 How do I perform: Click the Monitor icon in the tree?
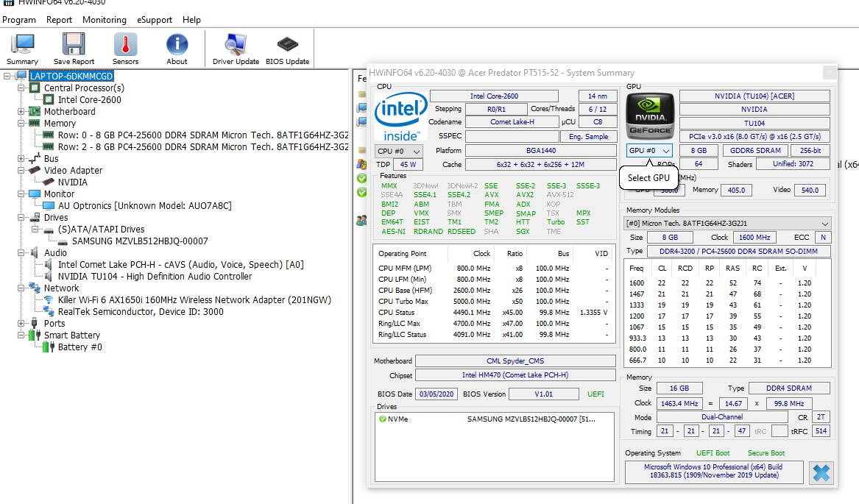coord(35,194)
